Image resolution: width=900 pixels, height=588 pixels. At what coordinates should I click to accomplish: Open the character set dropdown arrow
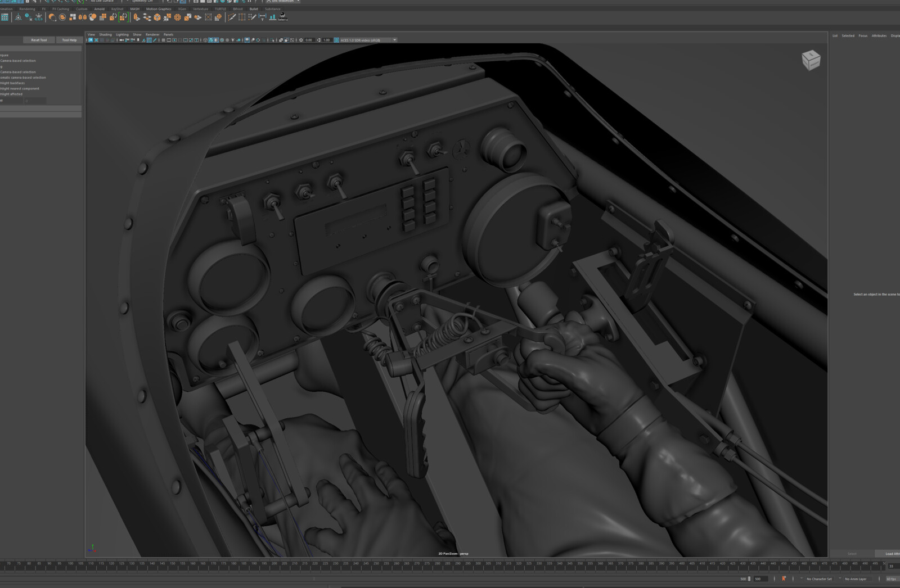coord(802,578)
